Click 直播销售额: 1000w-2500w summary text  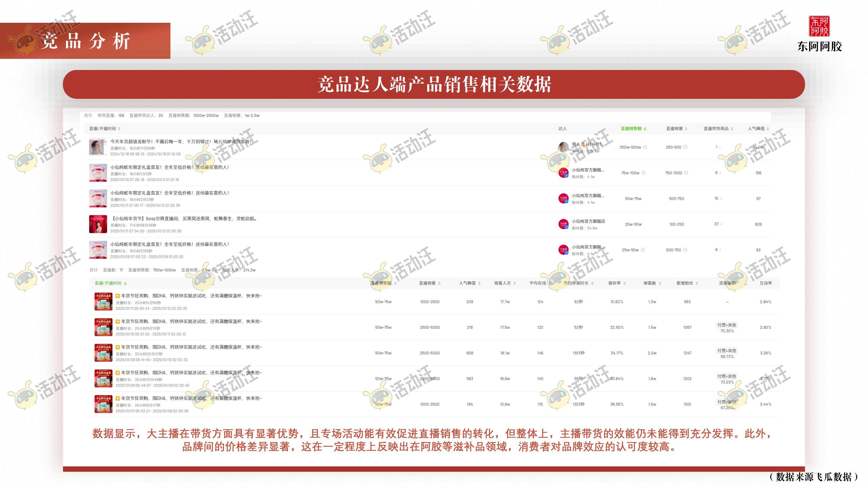coord(193,116)
